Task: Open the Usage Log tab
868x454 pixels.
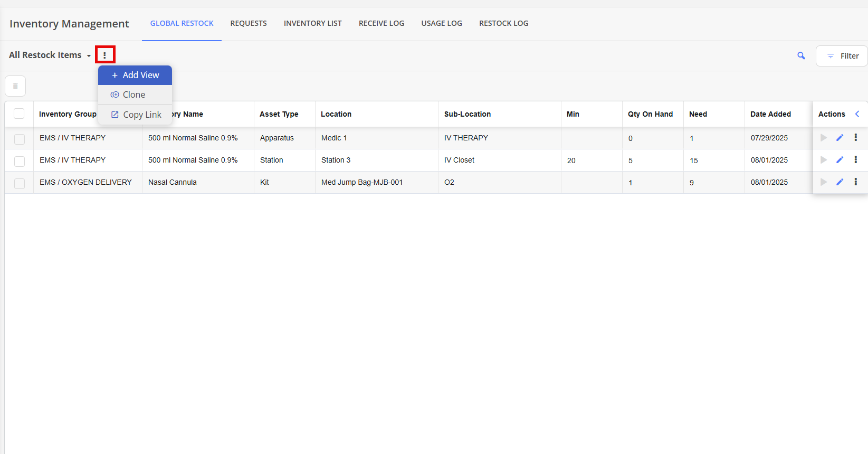Action: tap(442, 23)
